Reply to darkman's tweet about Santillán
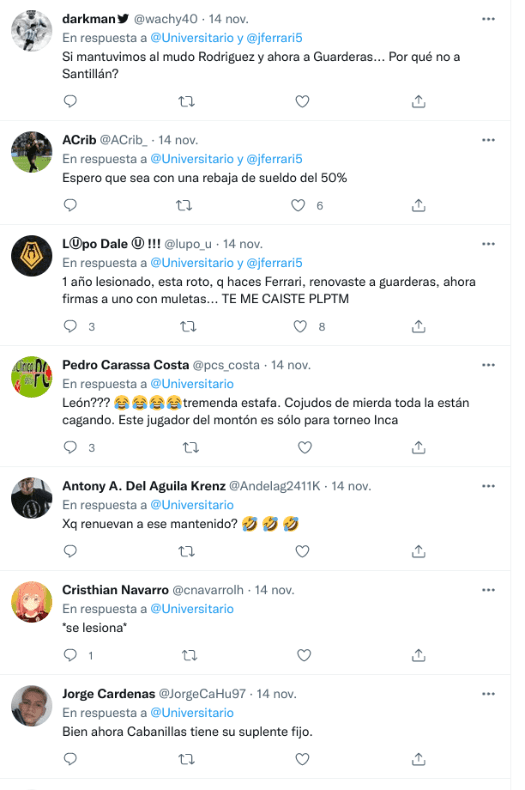Screen dimensions: 525x790 click(x=70, y=101)
